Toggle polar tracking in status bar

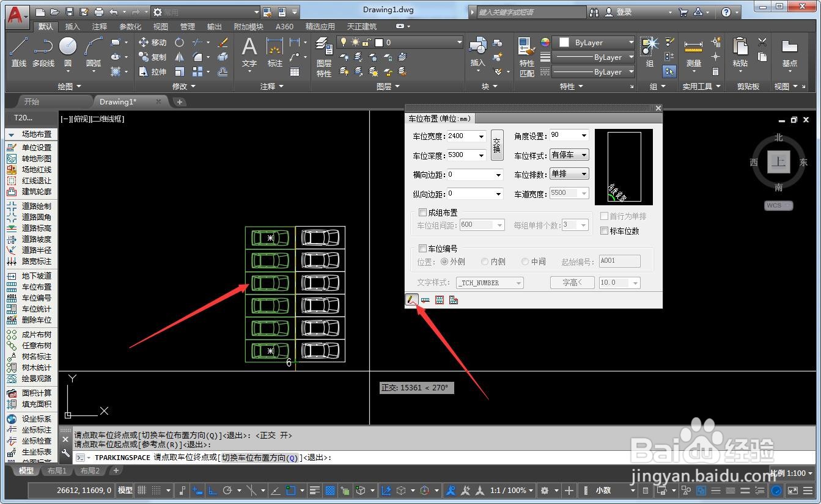pyautogui.click(x=227, y=490)
